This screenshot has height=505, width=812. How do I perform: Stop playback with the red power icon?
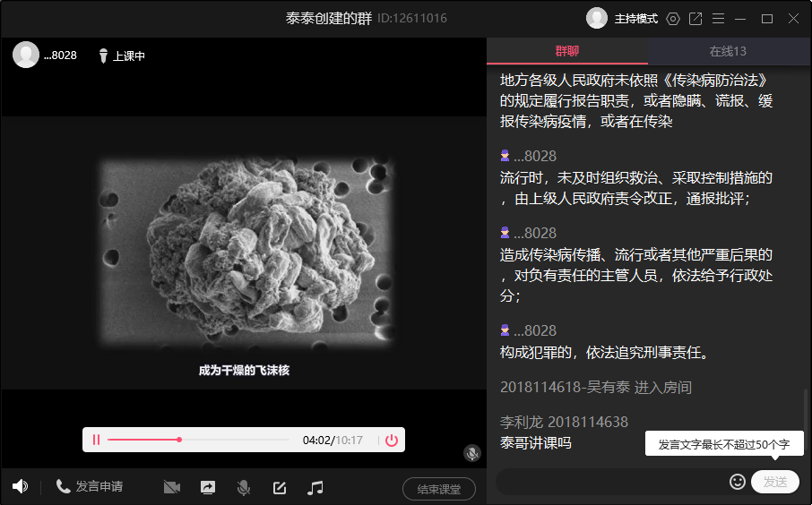tap(392, 440)
